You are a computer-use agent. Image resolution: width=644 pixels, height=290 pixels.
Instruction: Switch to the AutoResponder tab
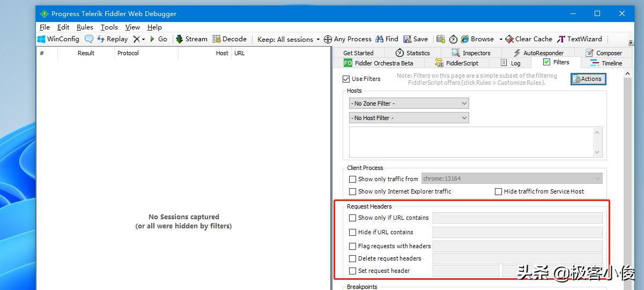coord(538,53)
